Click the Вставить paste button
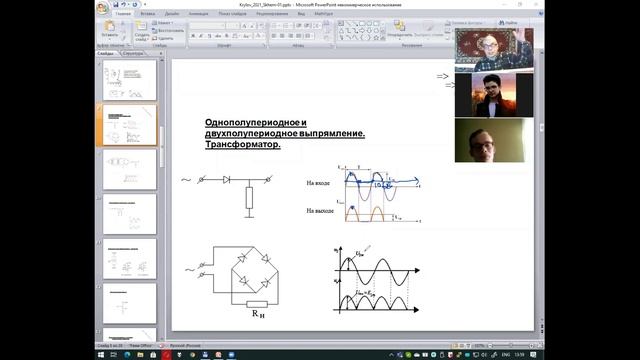The image size is (640, 360). click(109, 30)
